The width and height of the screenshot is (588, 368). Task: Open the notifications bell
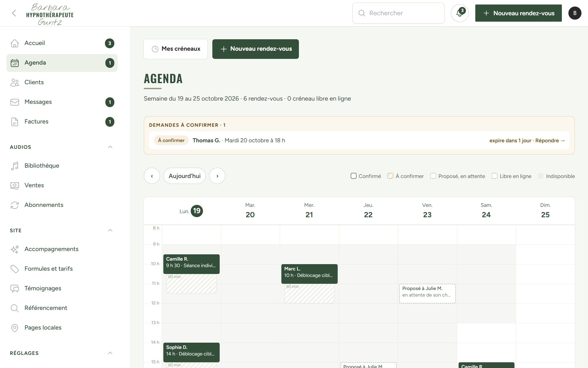pyautogui.click(x=460, y=13)
